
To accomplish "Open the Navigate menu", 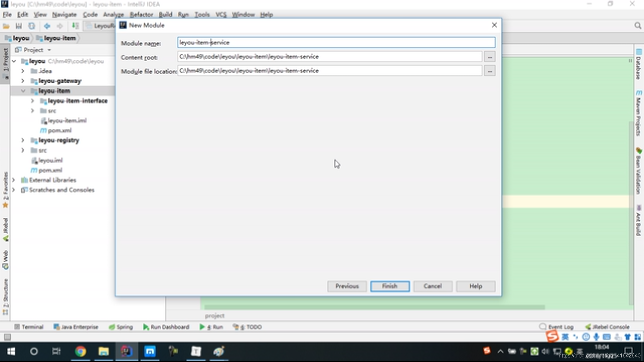I will pos(64,14).
